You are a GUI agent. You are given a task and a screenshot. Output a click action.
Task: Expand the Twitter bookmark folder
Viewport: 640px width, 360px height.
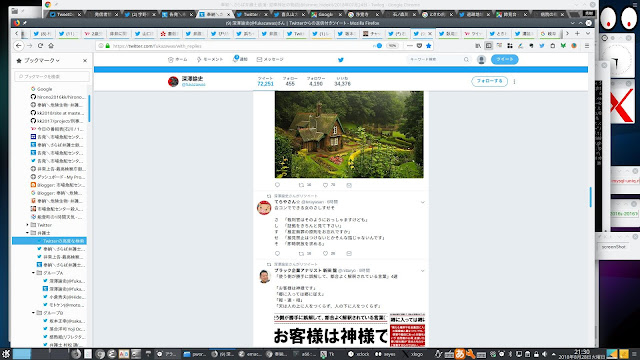[x=27, y=225]
